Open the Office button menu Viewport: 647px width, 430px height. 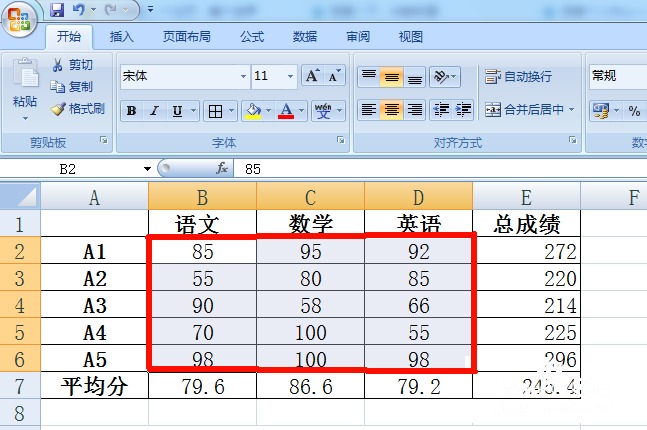pos(19,19)
